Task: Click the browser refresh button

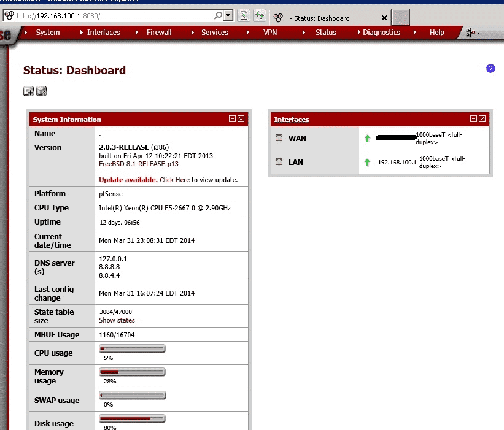Action: [260, 16]
